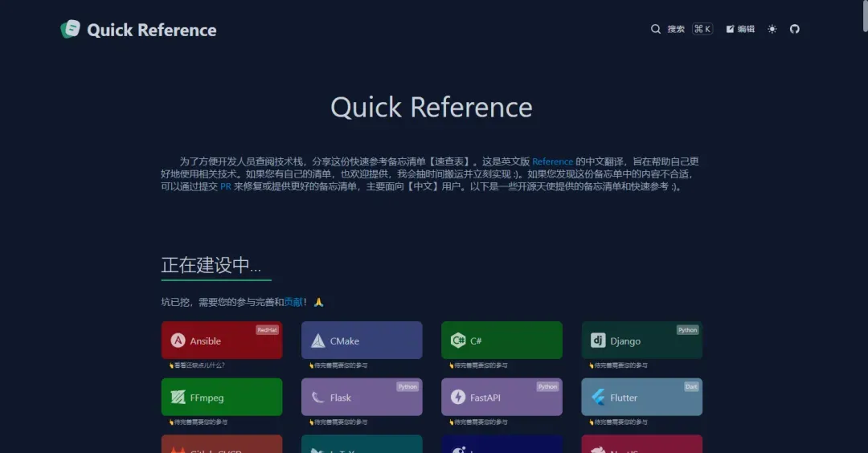Click the note below the Django card
868x453 pixels.
618,365
